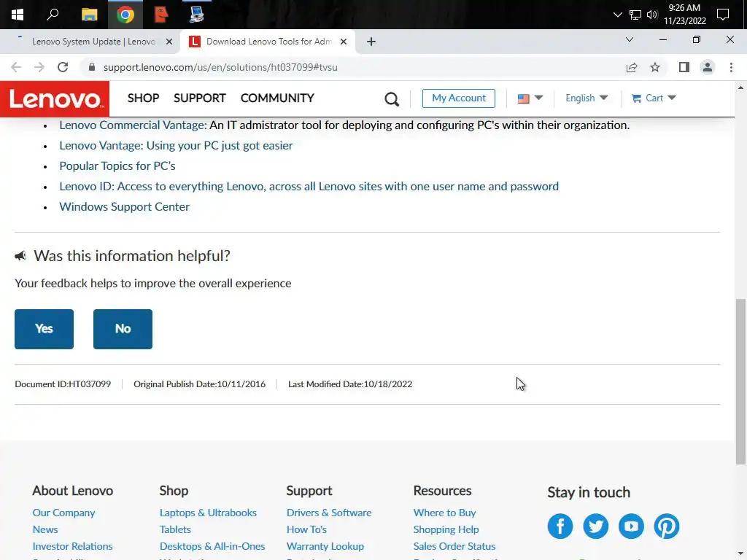Share this page icon

coord(632,67)
